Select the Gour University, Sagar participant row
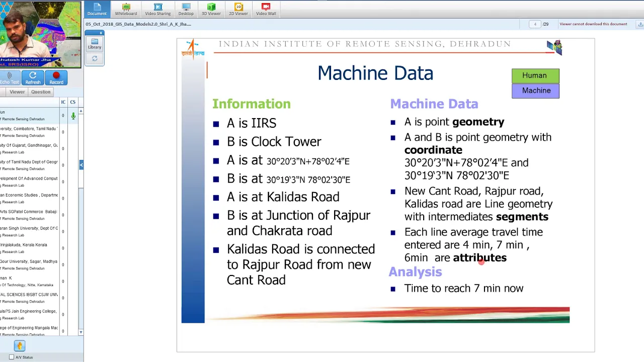 [29, 265]
